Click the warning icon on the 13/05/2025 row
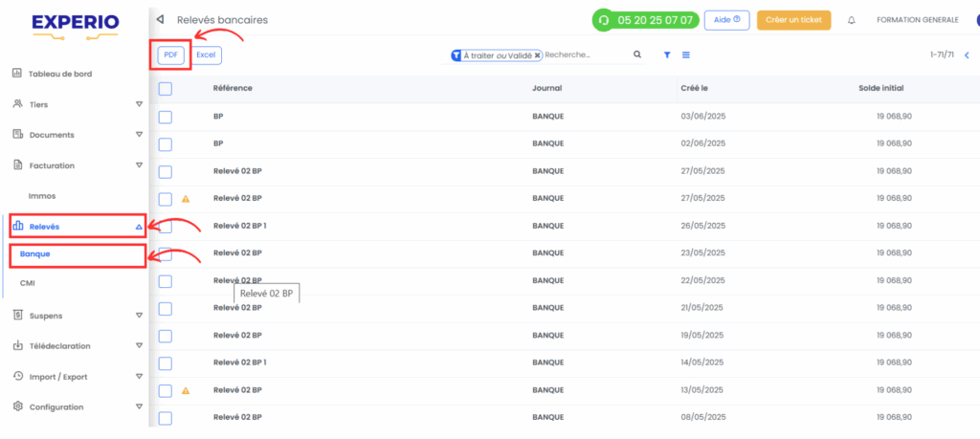The height and width of the screenshot is (439, 980). point(185,390)
